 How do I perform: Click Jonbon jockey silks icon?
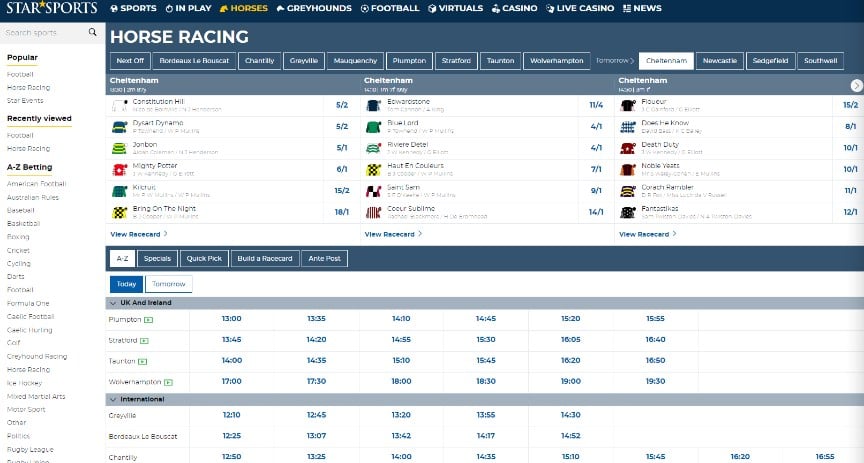click(120, 148)
